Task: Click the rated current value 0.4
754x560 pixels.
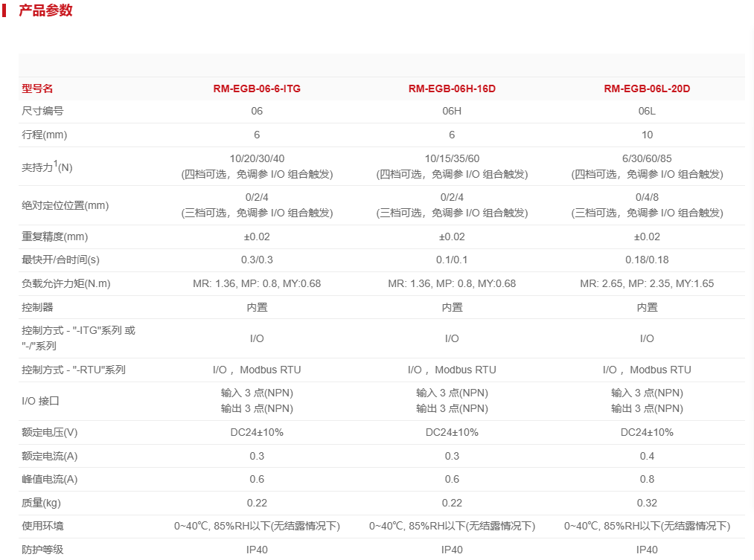Action: [647, 456]
